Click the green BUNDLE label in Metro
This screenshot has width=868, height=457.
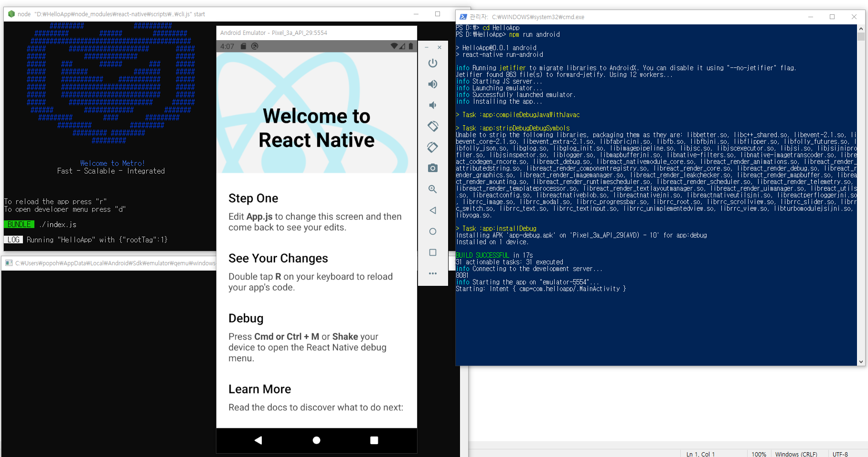pos(19,224)
